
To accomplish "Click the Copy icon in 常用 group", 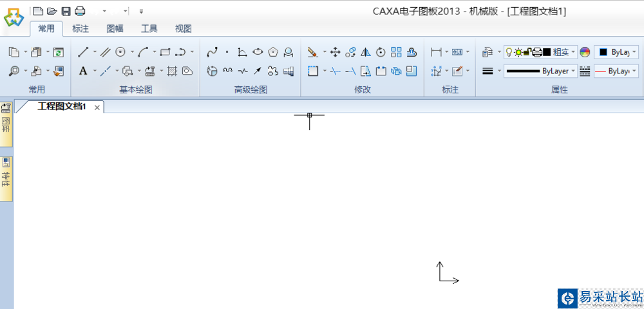I will point(14,52).
